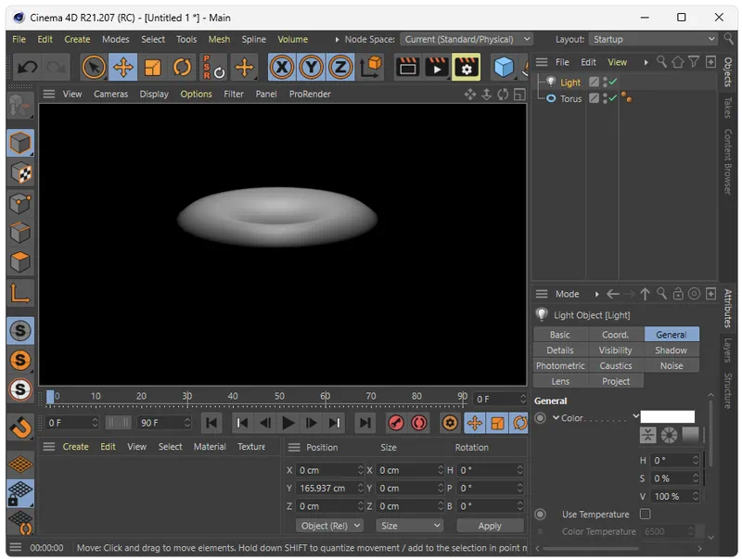Expand the Mode menu arrow in Attributes

click(x=596, y=294)
